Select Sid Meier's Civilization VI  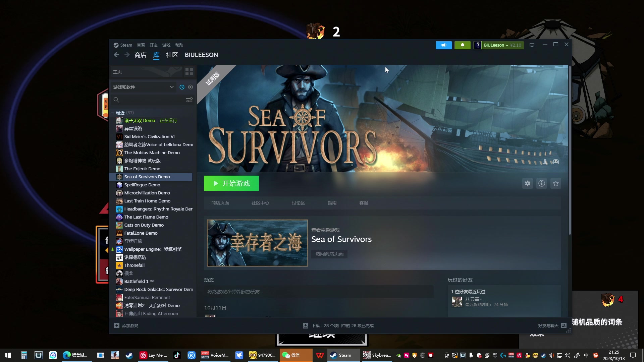pyautogui.click(x=151, y=137)
